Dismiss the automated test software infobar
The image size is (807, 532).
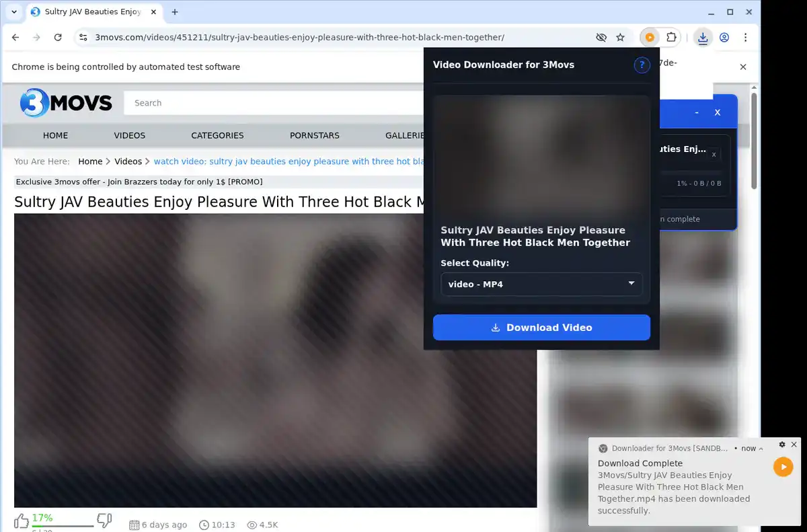[x=743, y=67]
